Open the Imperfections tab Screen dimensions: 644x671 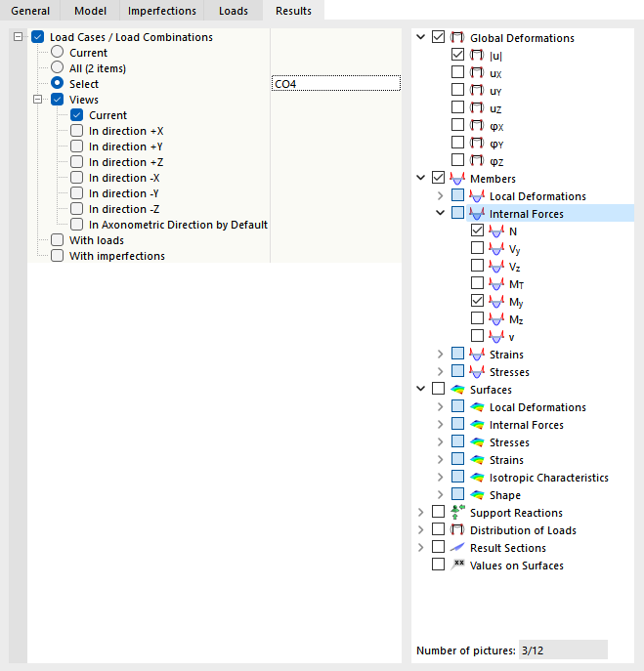pos(161,11)
